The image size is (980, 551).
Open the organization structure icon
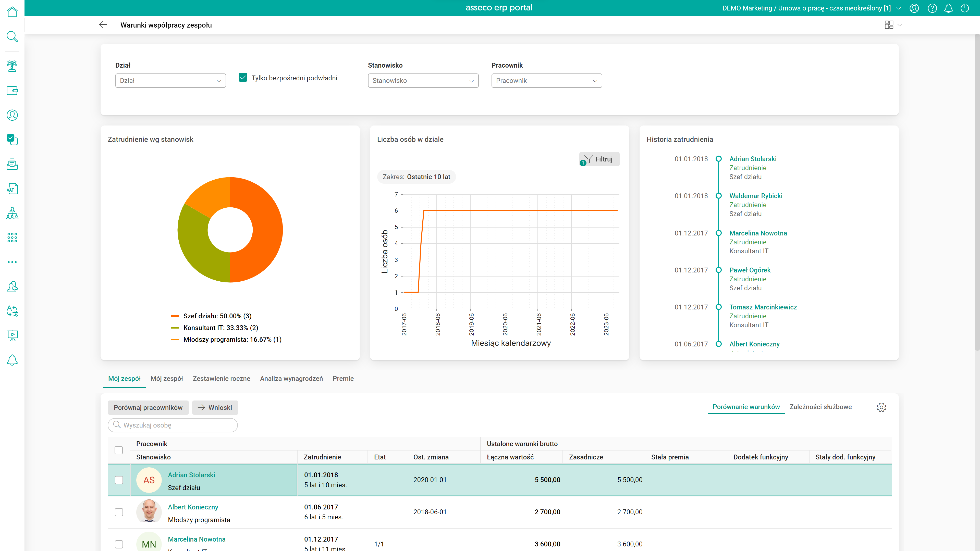pyautogui.click(x=12, y=213)
